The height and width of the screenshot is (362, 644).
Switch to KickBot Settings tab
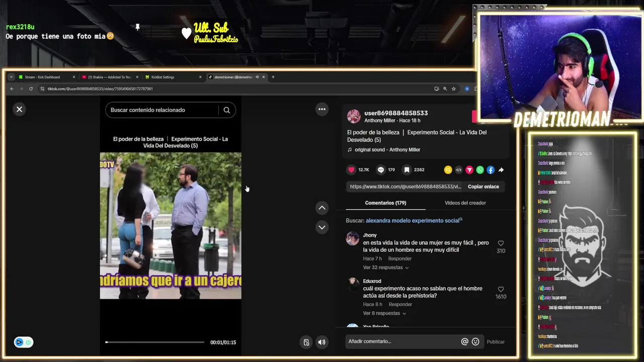[173, 77]
